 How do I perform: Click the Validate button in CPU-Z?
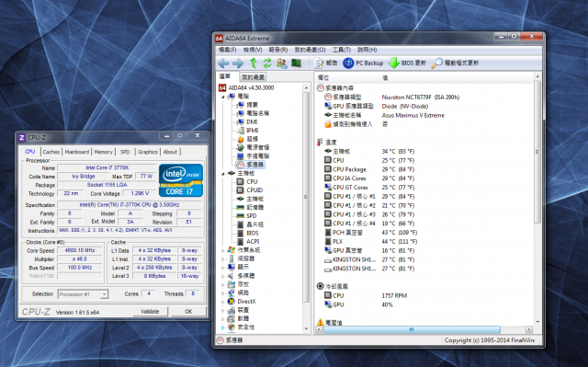pos(150,312)
